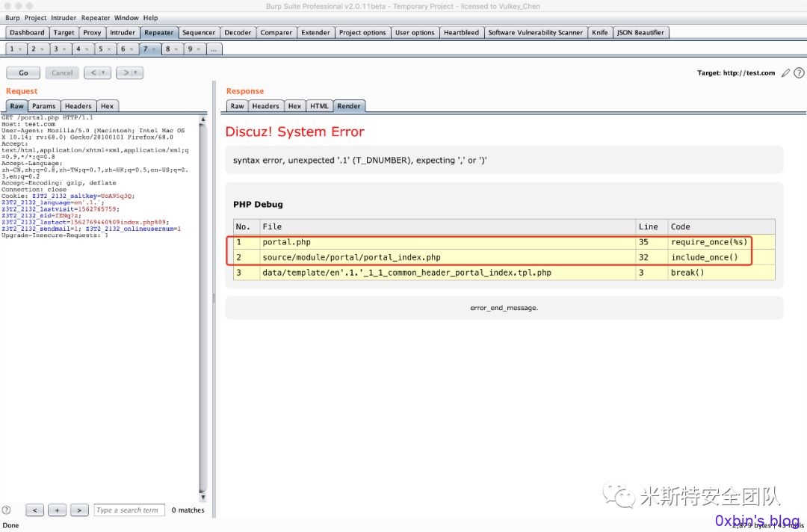The image size is (807, 532).
Task: Click the portal_index.php table cell
Action: pyautogui.click(x=448, y=257)
